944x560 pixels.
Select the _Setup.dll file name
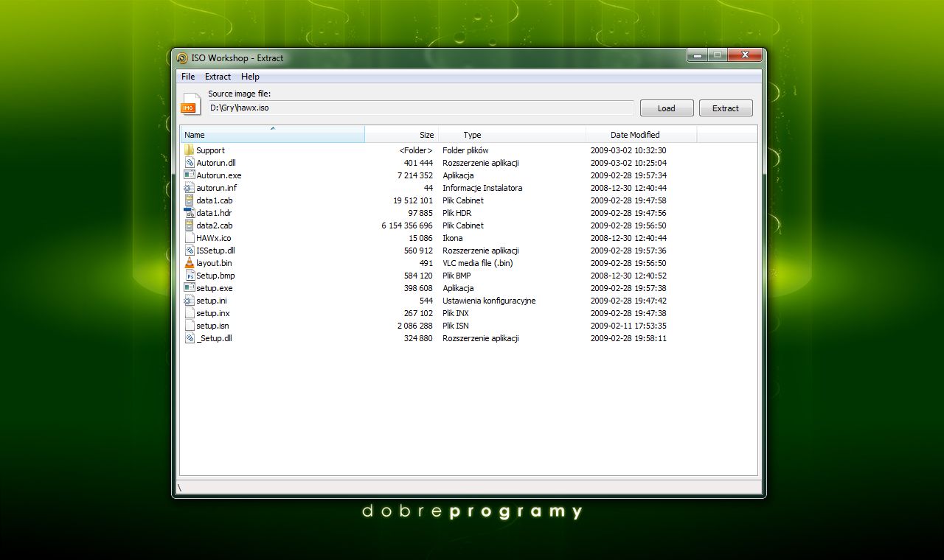click(x=215, y=338)
